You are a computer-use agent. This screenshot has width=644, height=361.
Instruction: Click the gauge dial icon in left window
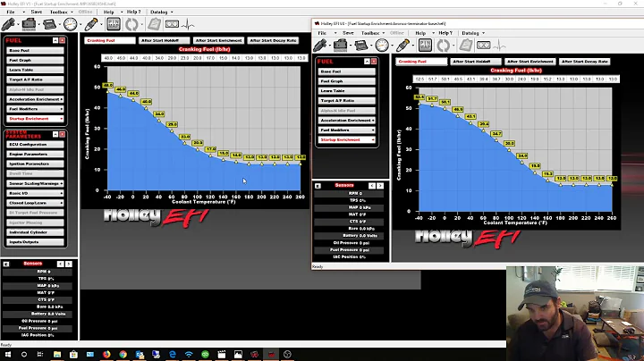tap(71, 24)
